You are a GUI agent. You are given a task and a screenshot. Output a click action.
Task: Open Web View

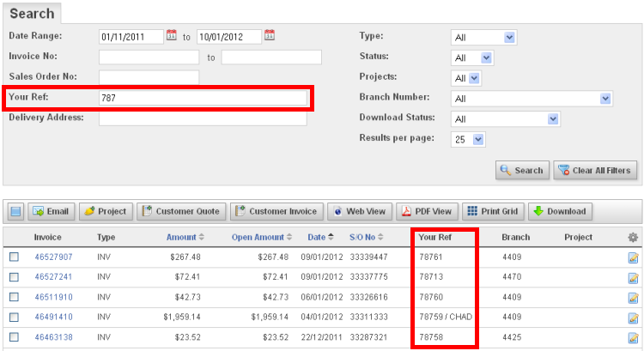click(x=360, y=211)
